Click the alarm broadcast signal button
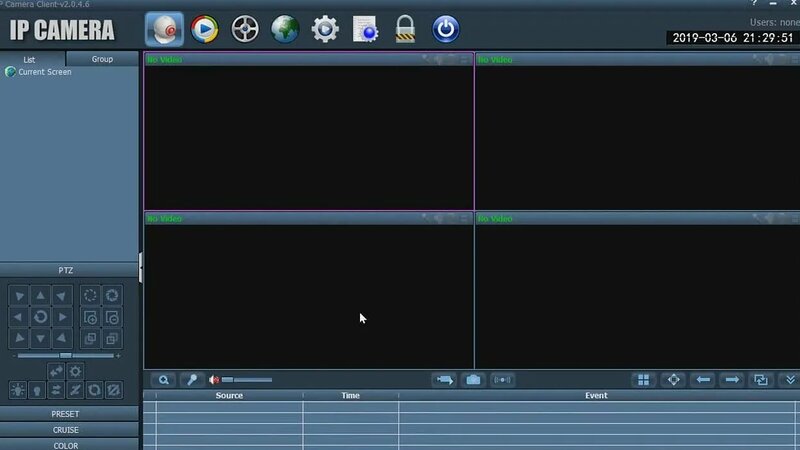Screen dimensions: 800x450 click(x=502, y=380)
